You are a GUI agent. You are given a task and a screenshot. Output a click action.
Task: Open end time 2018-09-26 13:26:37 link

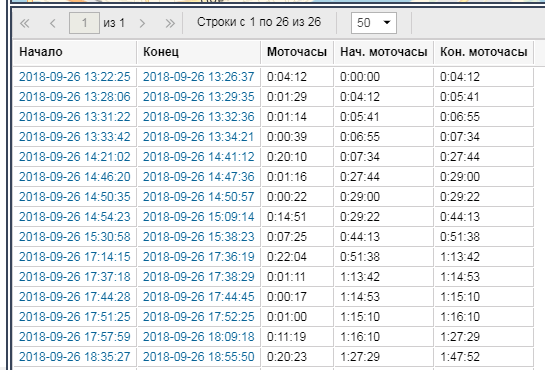(198, 77)
